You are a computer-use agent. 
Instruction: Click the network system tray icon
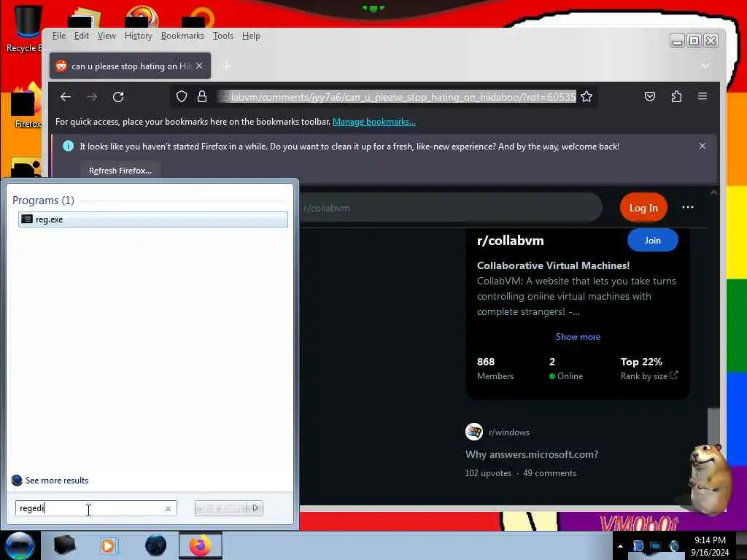tap(656, 546)
